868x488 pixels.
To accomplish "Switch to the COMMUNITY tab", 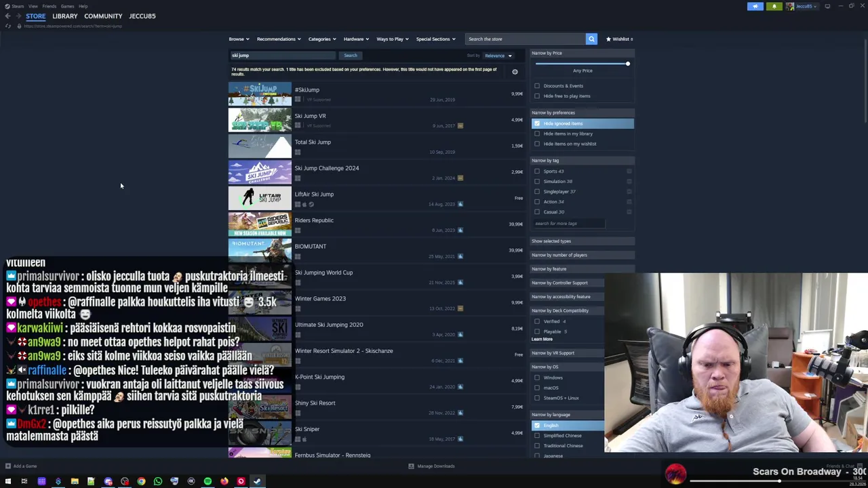I will coord(103,16).
